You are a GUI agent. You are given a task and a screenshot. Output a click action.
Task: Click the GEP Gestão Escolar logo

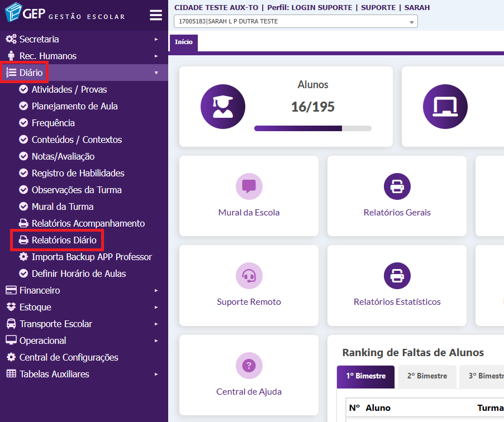pyautogui.click(x=65, y=15)
